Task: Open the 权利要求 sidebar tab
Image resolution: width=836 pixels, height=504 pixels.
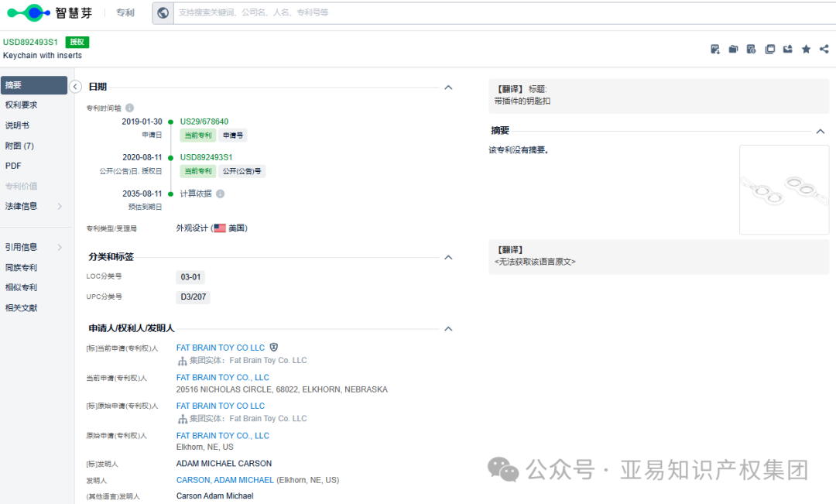Action: coord(22,105)
